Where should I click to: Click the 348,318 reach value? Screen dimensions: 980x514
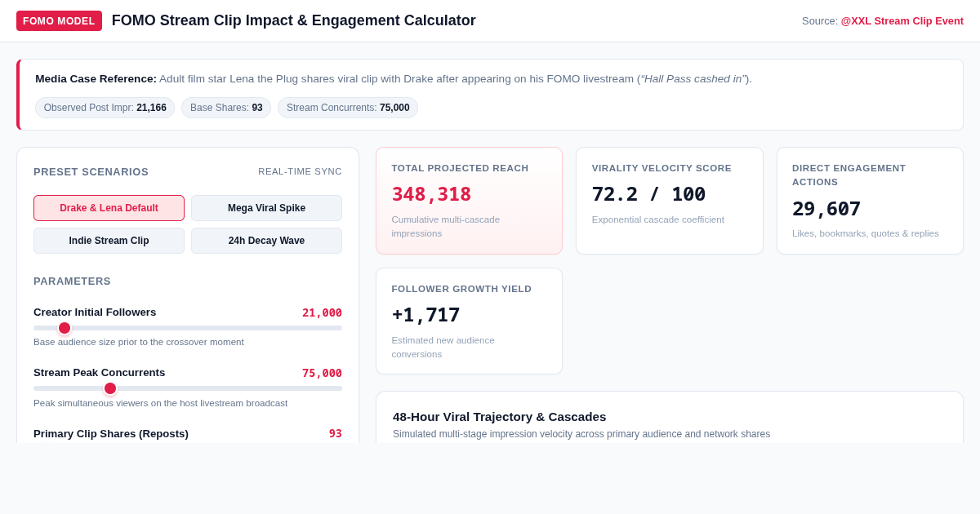[431, 194]
